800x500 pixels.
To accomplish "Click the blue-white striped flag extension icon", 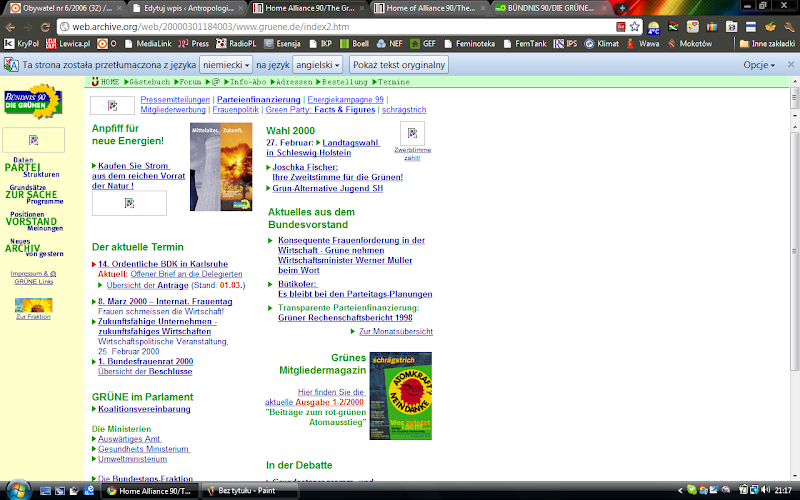I will [x=751, y=27].
